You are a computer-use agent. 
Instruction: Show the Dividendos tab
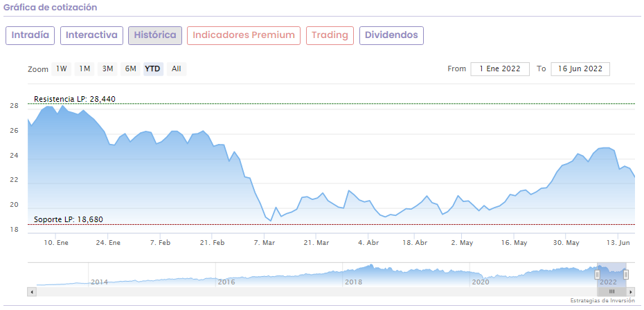[391, 35]
